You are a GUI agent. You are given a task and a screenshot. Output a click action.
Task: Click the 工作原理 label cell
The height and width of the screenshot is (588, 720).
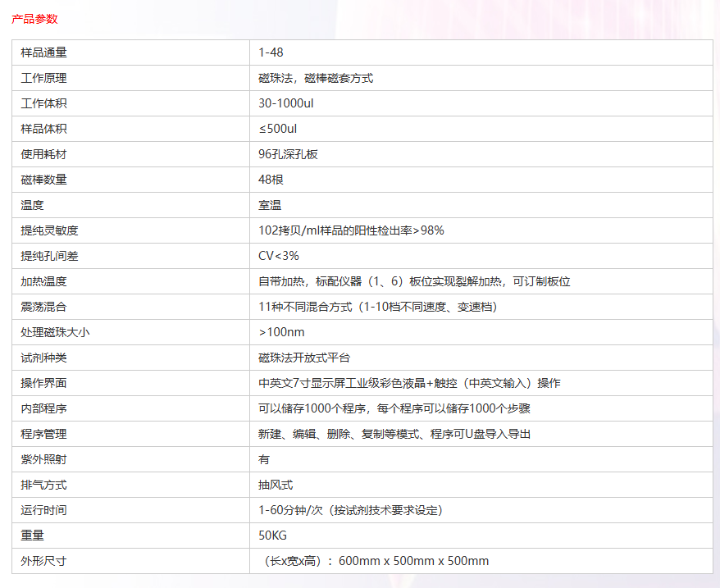pos(43,78)
